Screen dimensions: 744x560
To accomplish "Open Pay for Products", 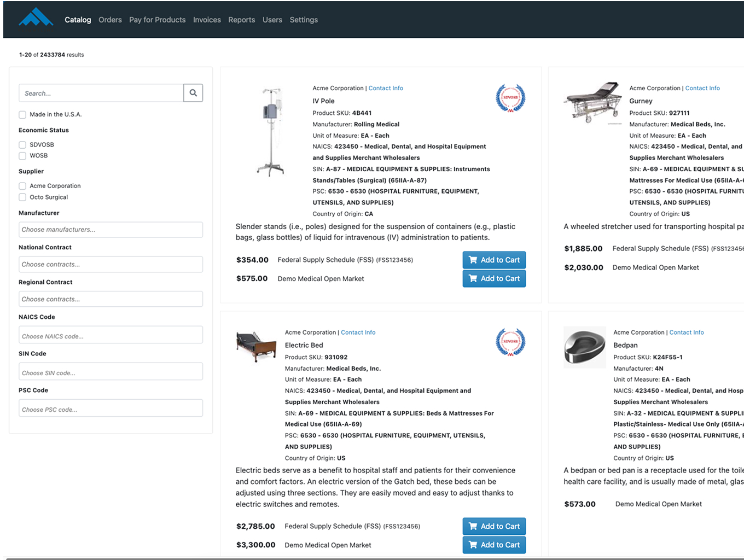I will pyautogui.click(x=158, y=20).
